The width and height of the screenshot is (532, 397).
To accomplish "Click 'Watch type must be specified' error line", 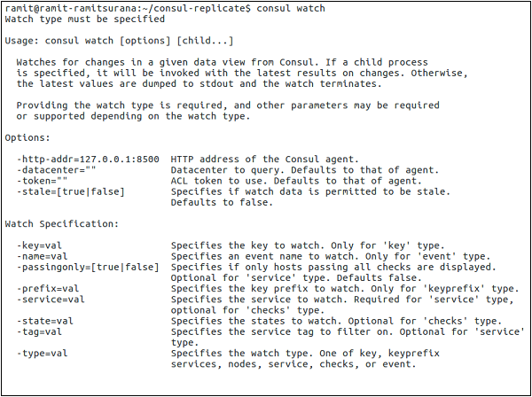I will pyautogui.click(x=82, y=19).
